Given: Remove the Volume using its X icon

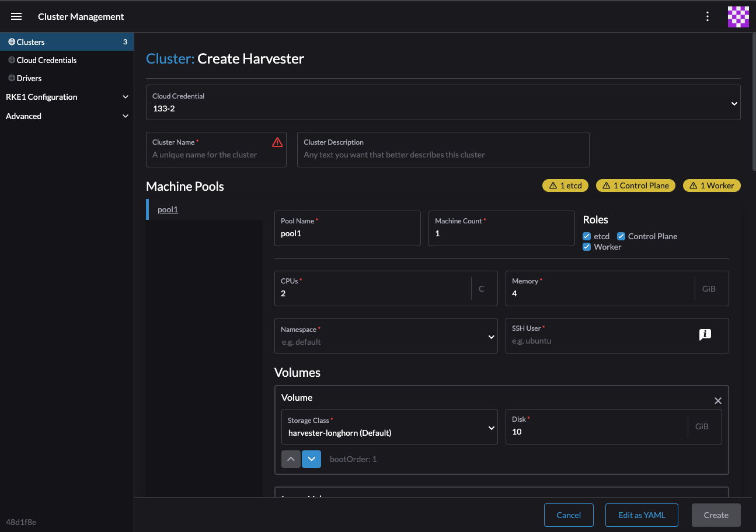Looking at the screenshot, I should pyautogui.click(x=717, y=401).
